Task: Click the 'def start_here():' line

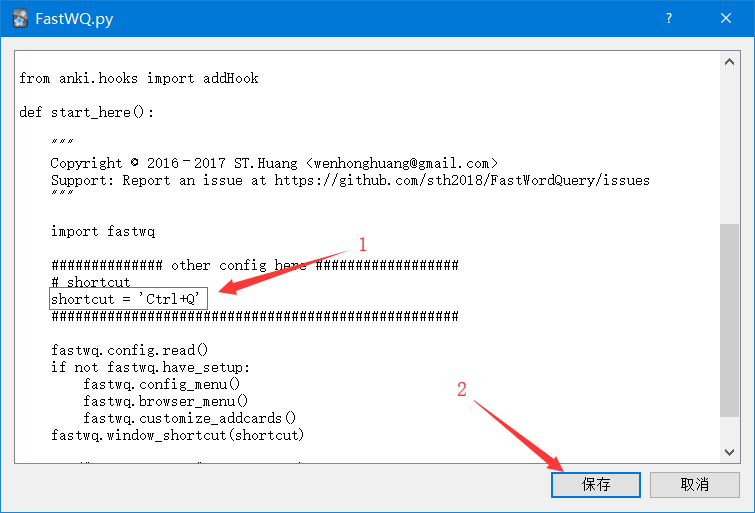Action: coord(86,112)
